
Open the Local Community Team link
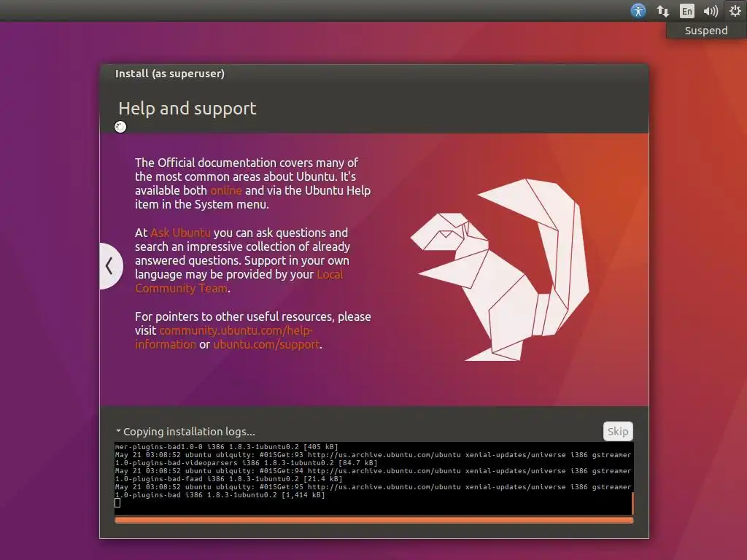239,281
